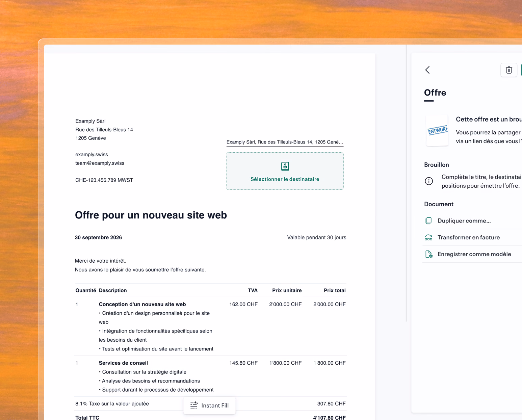Edit the offer title Offre pour un nouveau site web

[151, 215]
